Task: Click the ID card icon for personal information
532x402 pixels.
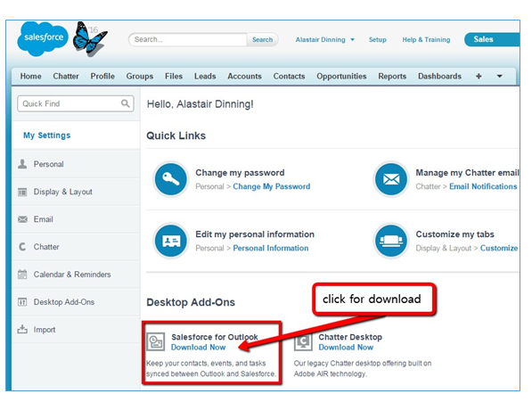Action: point(171,241)
